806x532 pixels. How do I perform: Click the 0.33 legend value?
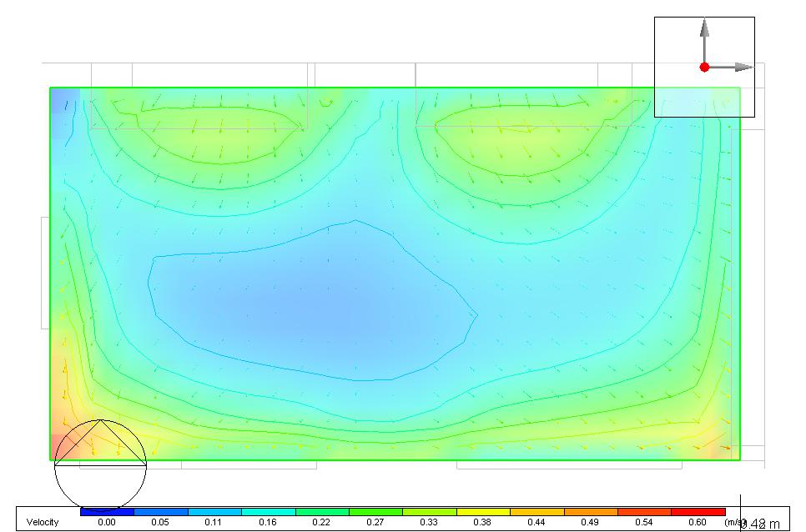coord(429,522)
